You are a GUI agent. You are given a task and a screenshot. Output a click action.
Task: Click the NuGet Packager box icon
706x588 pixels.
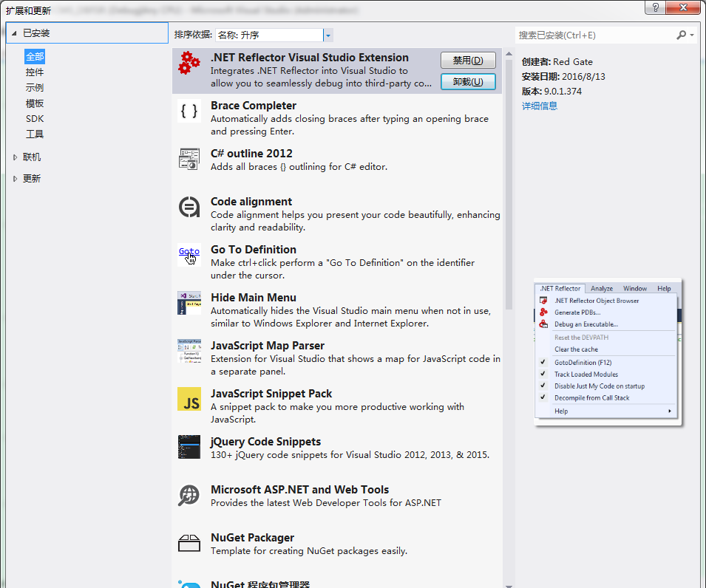click(x=189, y=543)
